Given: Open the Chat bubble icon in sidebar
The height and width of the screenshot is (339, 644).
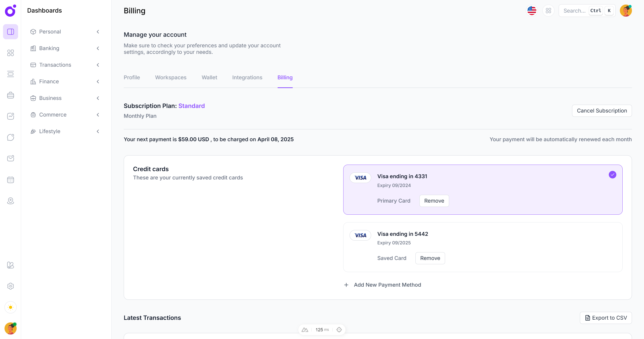Looking at the screenshot, I should (x=11, y=137).
